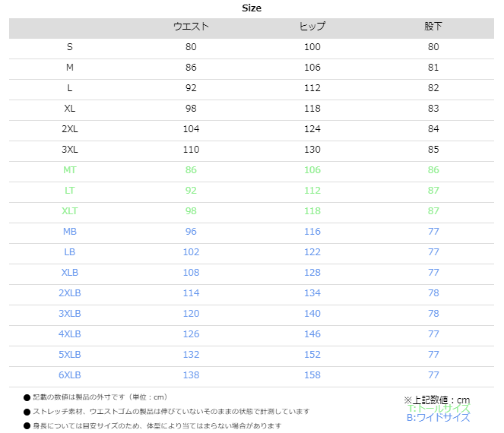
Task: Click the green XLT size label
Action: [x=70, y=211]
